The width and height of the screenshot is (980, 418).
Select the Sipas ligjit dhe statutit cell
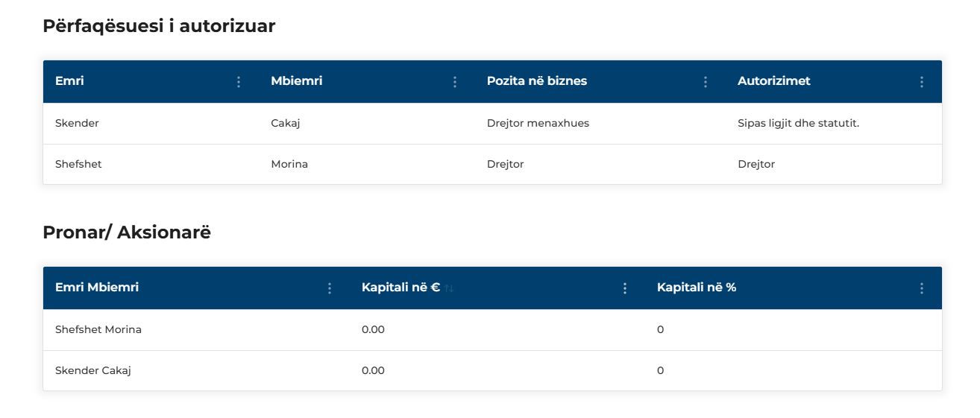pos(799,124)
